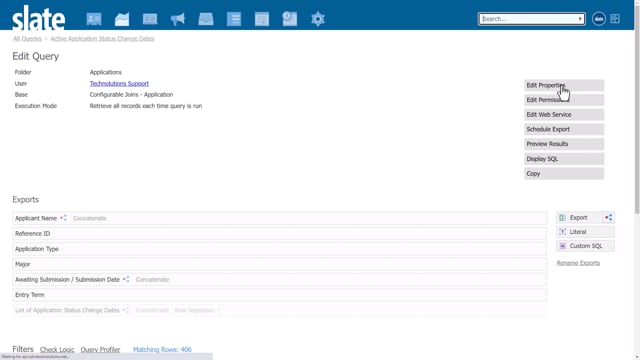Open Active Application Status Change Dates breadcrumb
The image size is (640, 360).
click(x=102, y=38)
